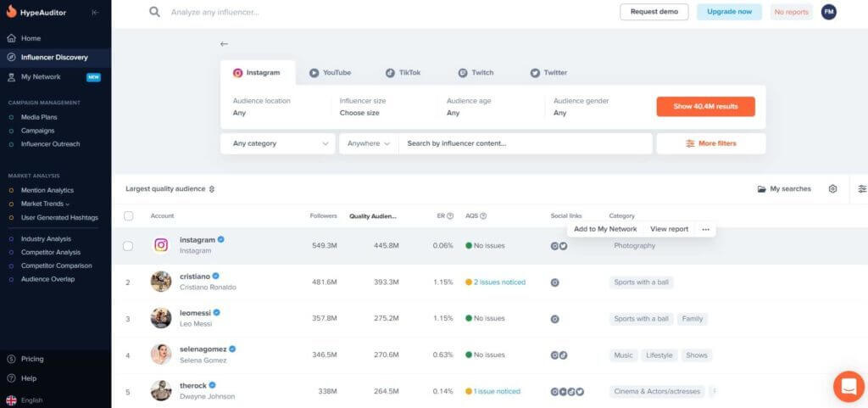Open Competitor Analysis in the sidebar
Image resolution: width=868 pixels, height=408 pixels.
tap(50, 252)
